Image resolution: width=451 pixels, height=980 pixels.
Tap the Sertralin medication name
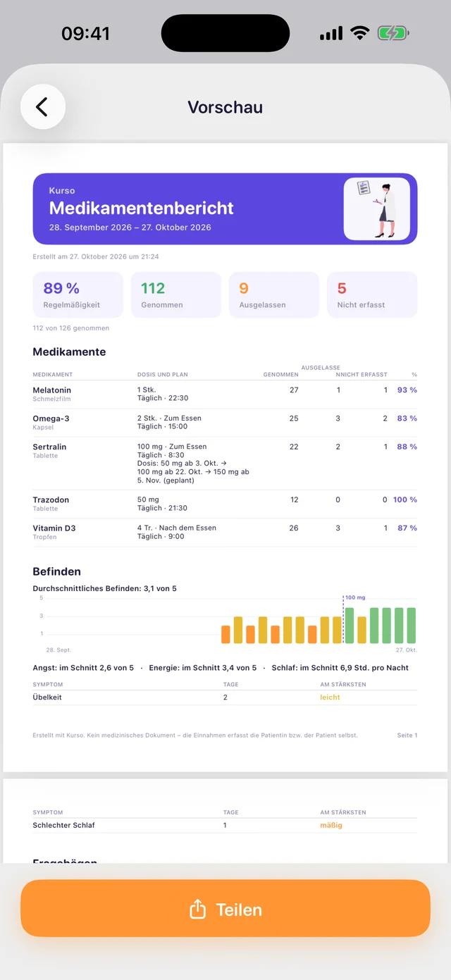(49, 447)
